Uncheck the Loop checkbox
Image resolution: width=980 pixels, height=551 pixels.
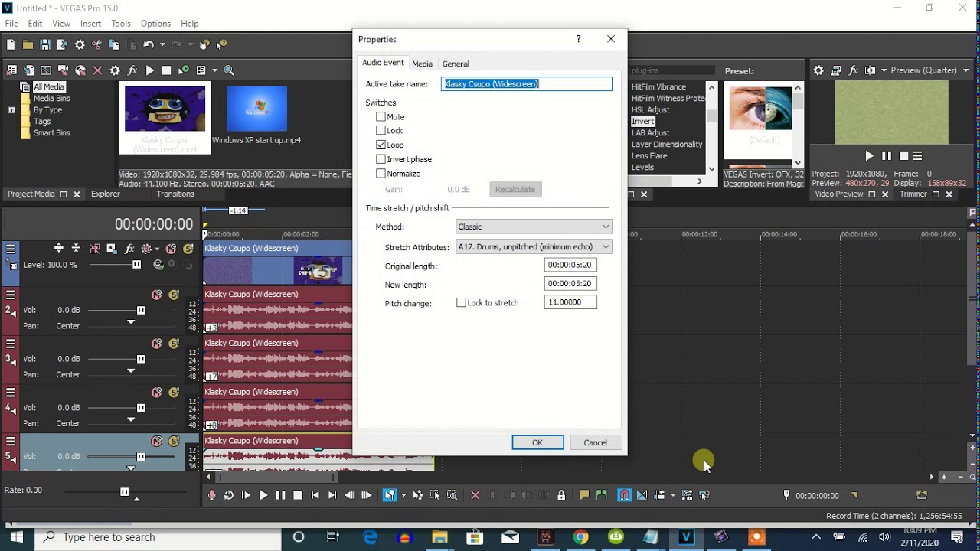[x=381, y=145]
